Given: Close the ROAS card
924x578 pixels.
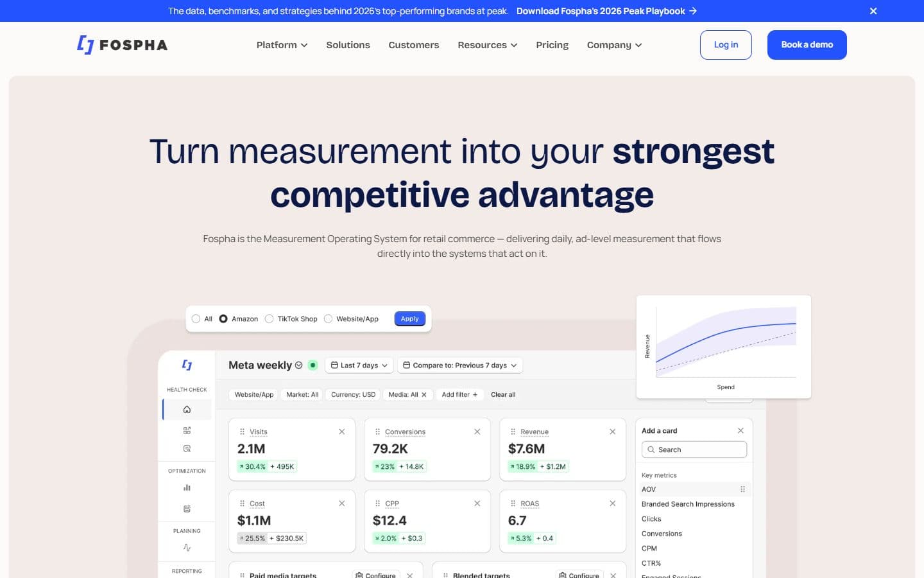Looking at the screenshot, I should click(613, 504).
